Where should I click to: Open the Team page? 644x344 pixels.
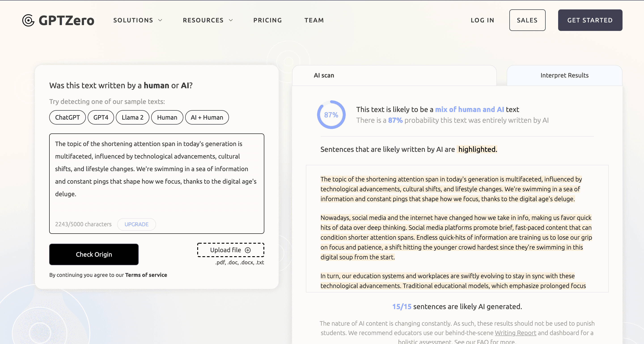[314, 20]
